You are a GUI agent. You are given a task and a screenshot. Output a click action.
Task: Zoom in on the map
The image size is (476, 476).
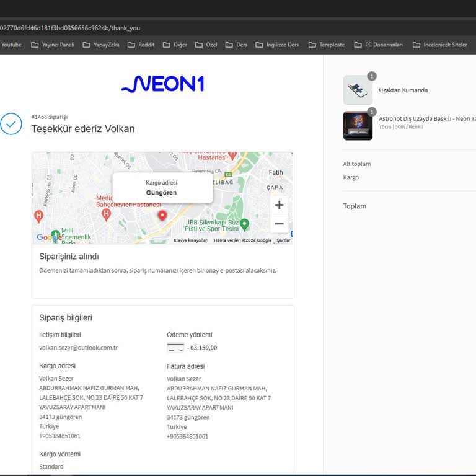[x=279, y=205]
